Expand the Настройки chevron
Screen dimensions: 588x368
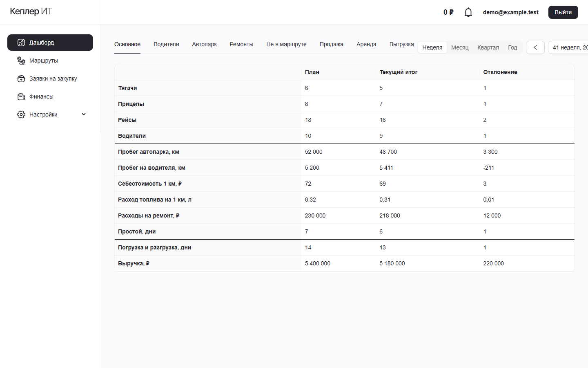click(x=84, y=114)
